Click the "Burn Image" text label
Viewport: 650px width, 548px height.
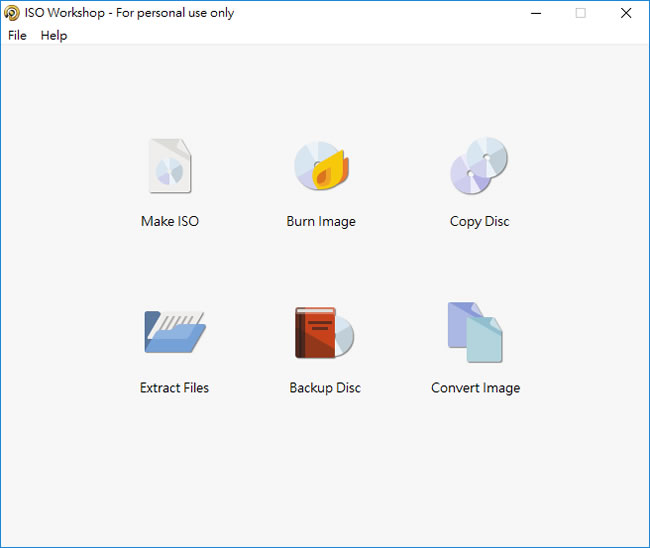pyautogui.click(x=321, y=221)
